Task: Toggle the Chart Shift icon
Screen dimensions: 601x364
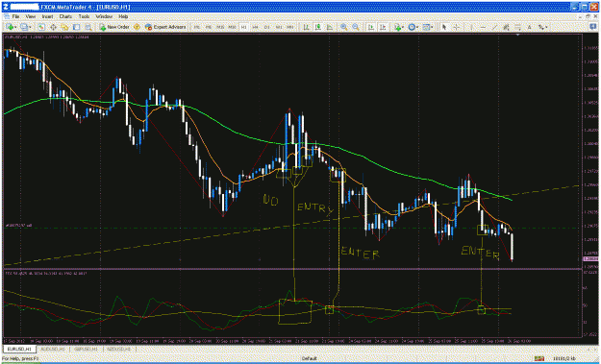Action: click(383, 27)
